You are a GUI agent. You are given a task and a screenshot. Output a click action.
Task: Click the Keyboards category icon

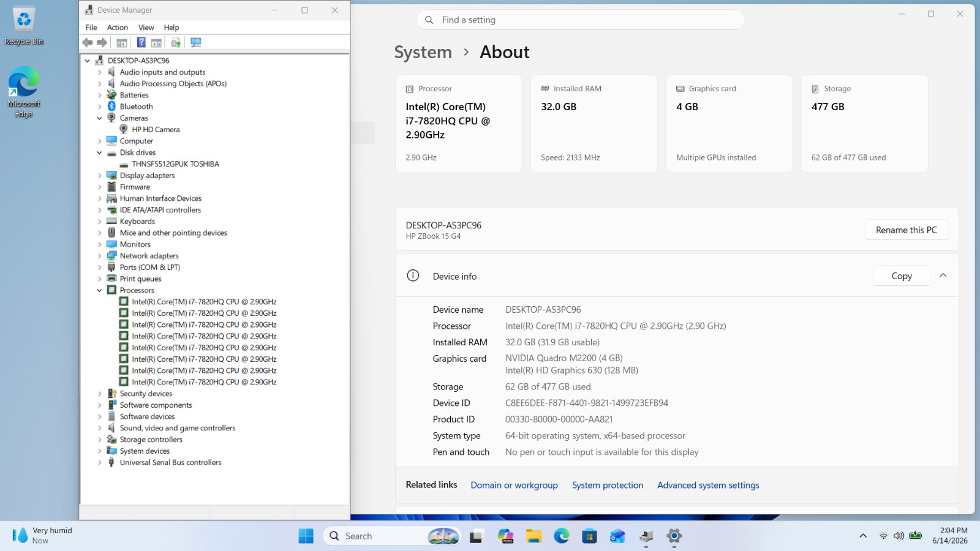(x=111, y=221)
